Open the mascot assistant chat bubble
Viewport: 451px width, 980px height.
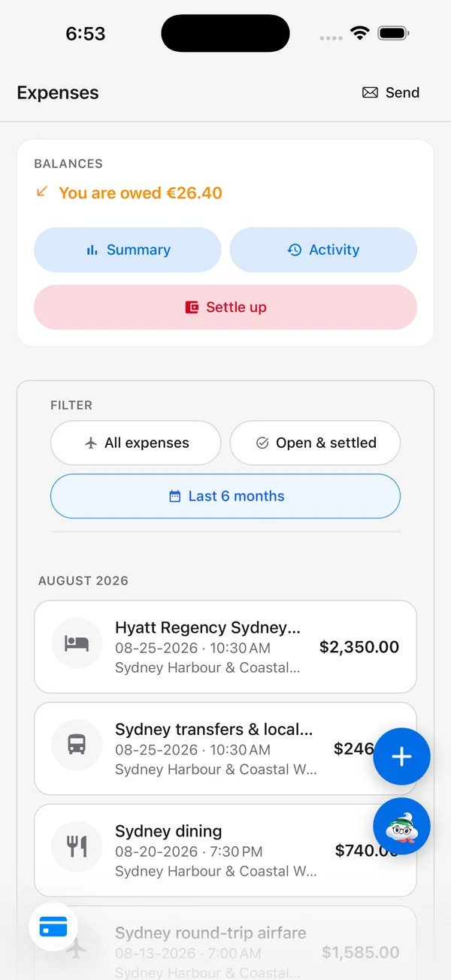401,827
